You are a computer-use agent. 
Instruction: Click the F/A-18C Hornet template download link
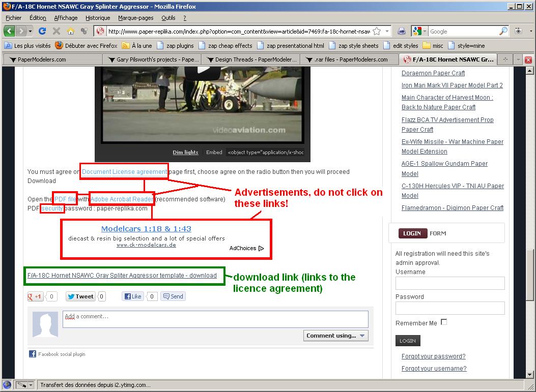pyautogui.click(x=122, y=276)
